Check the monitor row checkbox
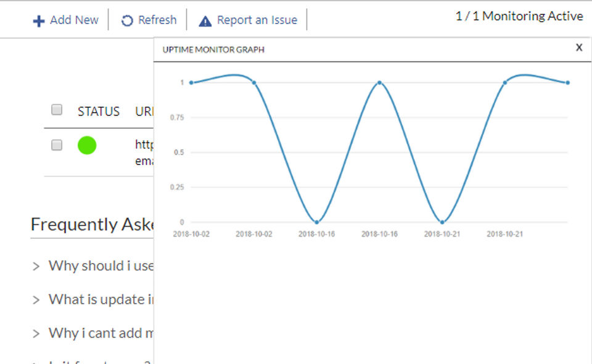Screen dimensions: 592x364 [57, 145]
